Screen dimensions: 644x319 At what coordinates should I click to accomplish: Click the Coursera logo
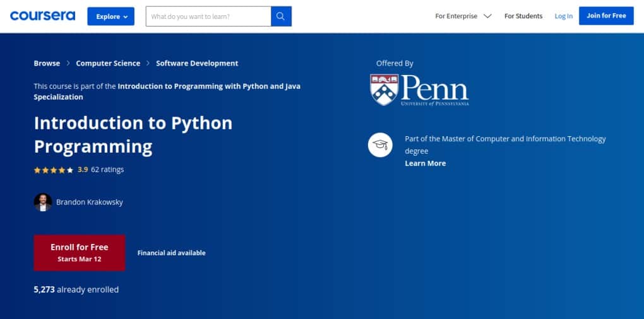pyautogui.click(x=42, y=16)
